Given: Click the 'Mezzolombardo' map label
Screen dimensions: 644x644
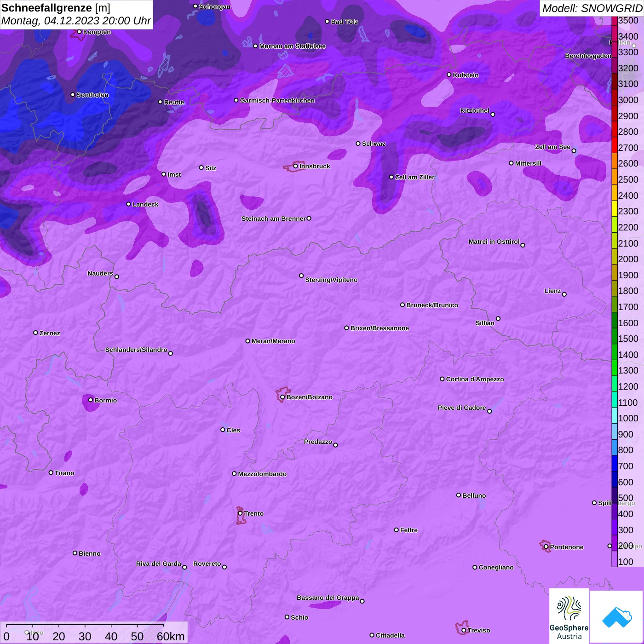Looking at the screenshot, I should tap(262, 474).
